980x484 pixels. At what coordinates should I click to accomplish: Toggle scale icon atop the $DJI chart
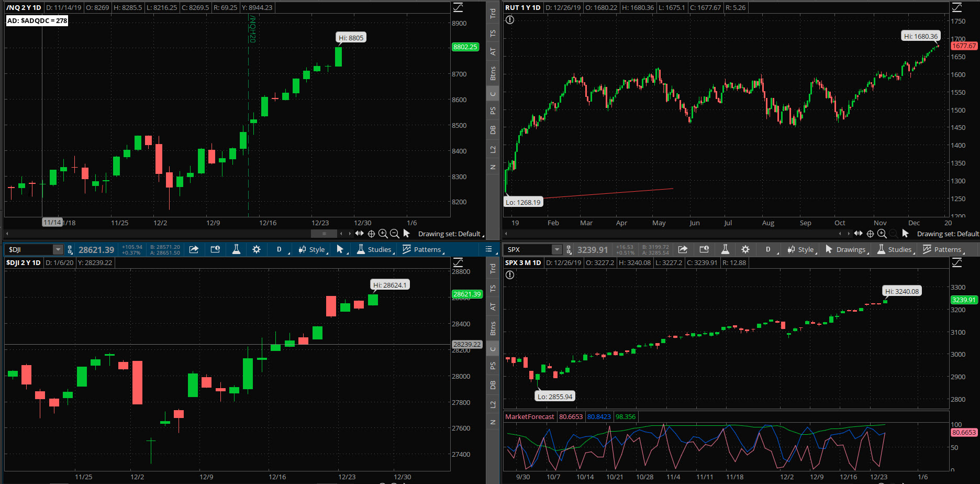click(x=458, y=262)
